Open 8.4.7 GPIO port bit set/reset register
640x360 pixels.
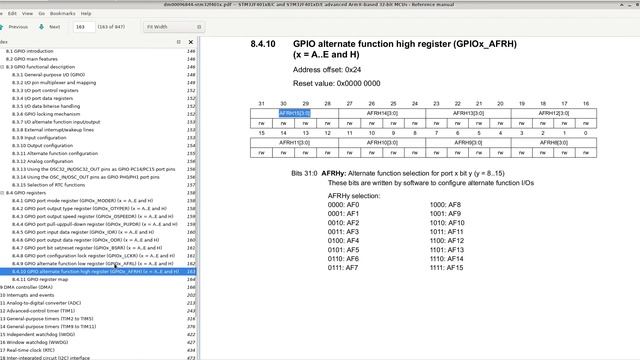pos(87,248)
